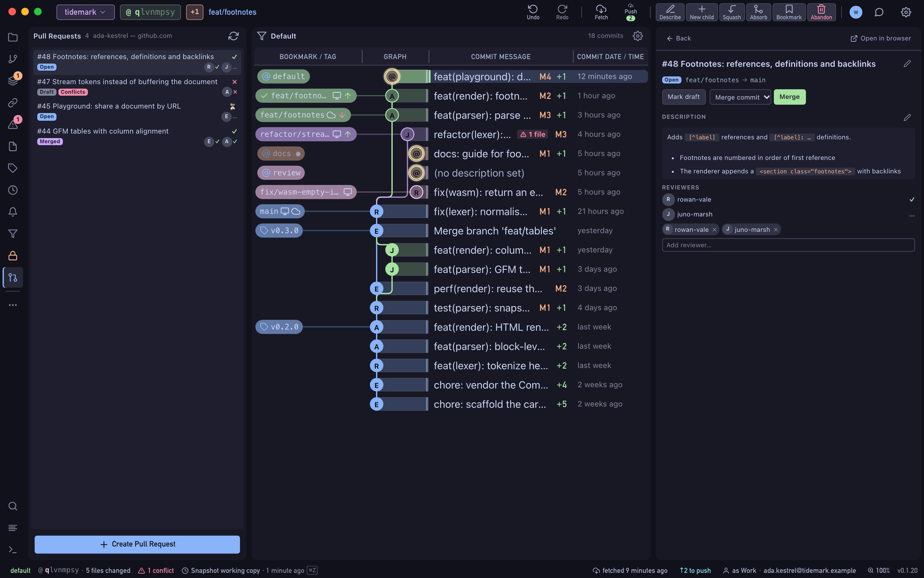Image resolution: width=924 pixels, height=578 pixels.
Task: Open the branches sidebar icon
Action: [x=13, y=59]
